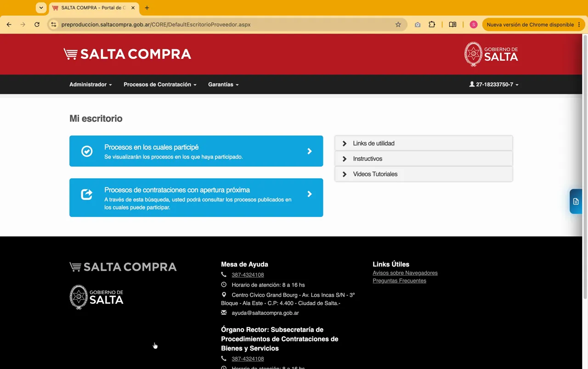The width and height of the screenshot is (588, 369).
Task: Click the browser forward arrow
Action: tap(23, 24)
